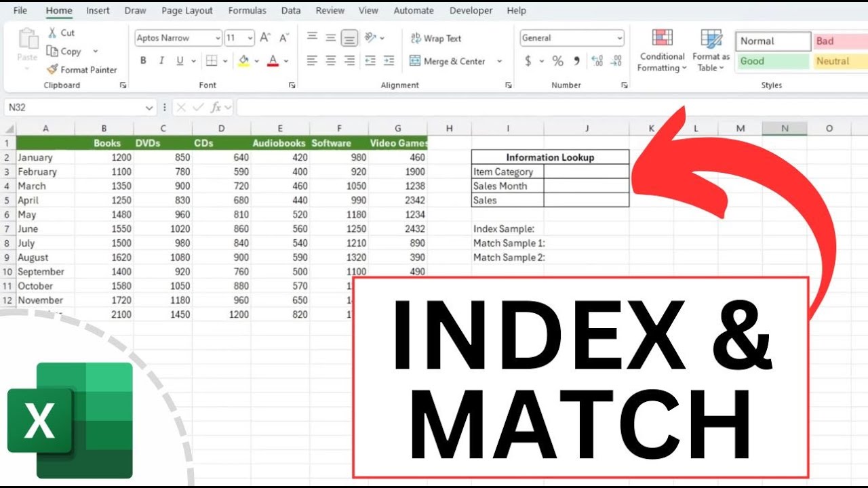
Task: Open the font name dropdown Aptos Narrow
Action: [218, 39]
